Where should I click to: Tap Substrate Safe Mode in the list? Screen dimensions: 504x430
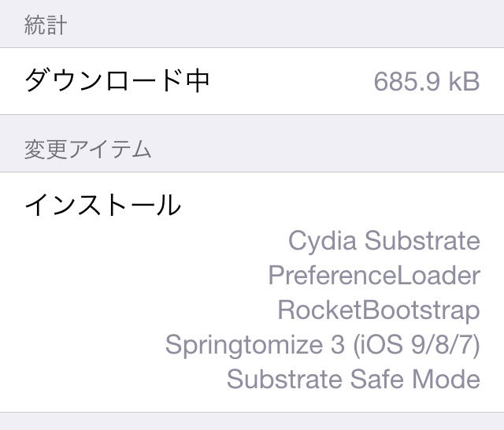[x=354, y=380]
